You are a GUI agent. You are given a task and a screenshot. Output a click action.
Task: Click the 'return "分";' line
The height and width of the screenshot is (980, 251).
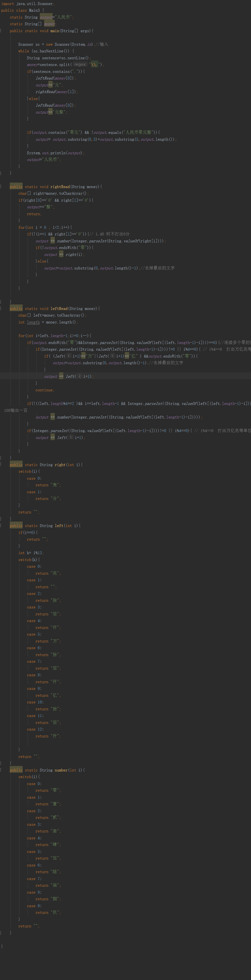(48, 499)
